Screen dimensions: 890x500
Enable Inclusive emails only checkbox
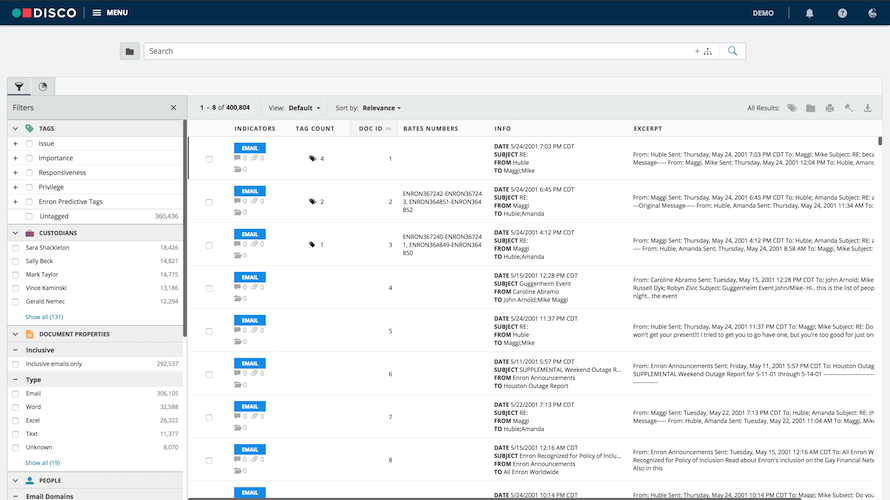click(x=16, y=364)
